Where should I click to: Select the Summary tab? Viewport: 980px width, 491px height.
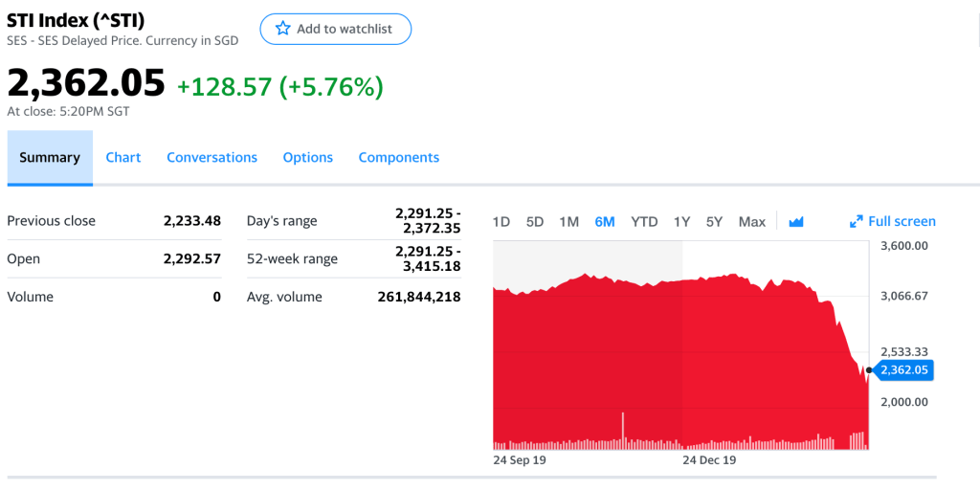tap(50, 157)
